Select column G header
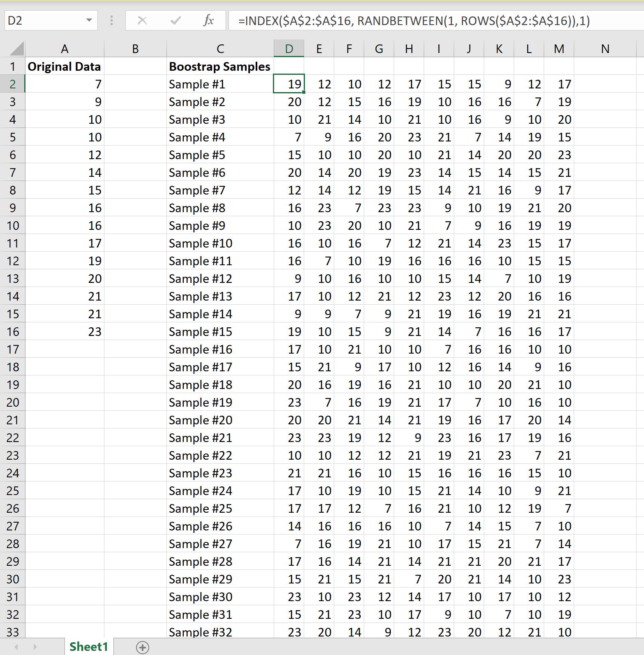644x655 pixels. tap(379, 49)
